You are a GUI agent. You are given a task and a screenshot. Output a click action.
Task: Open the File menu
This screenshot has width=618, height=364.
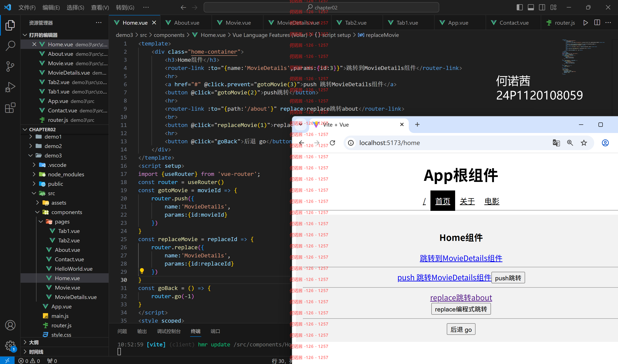pyautogui.click(x=27, y=8)
